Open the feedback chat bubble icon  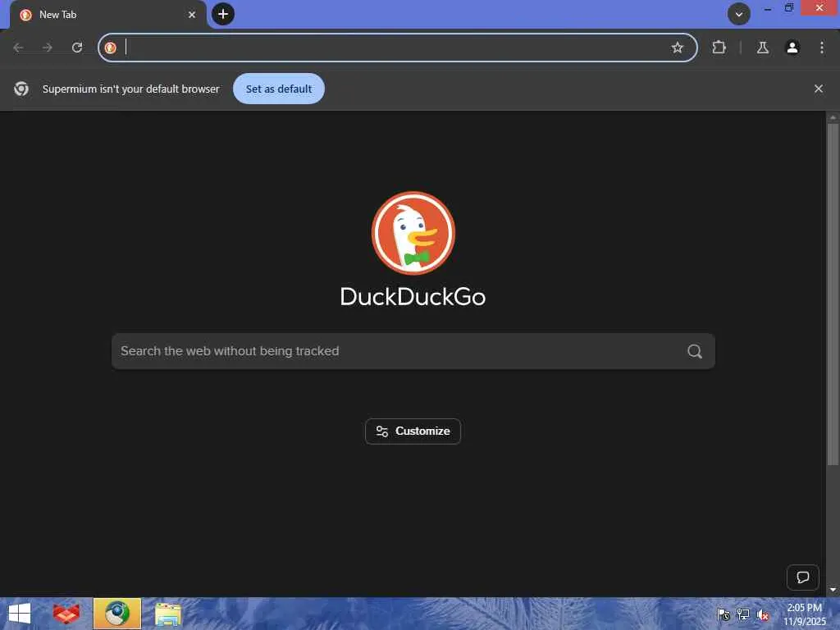(802, 577)
